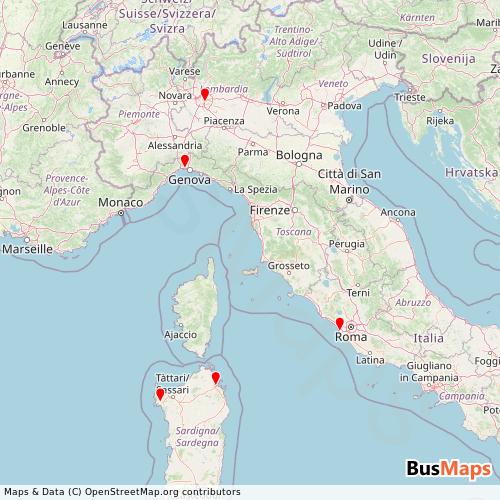This screenshot has width=500, height=500.
Task: Select the Bologna city label
Action: pyautogui.click(x=299, y=155)
